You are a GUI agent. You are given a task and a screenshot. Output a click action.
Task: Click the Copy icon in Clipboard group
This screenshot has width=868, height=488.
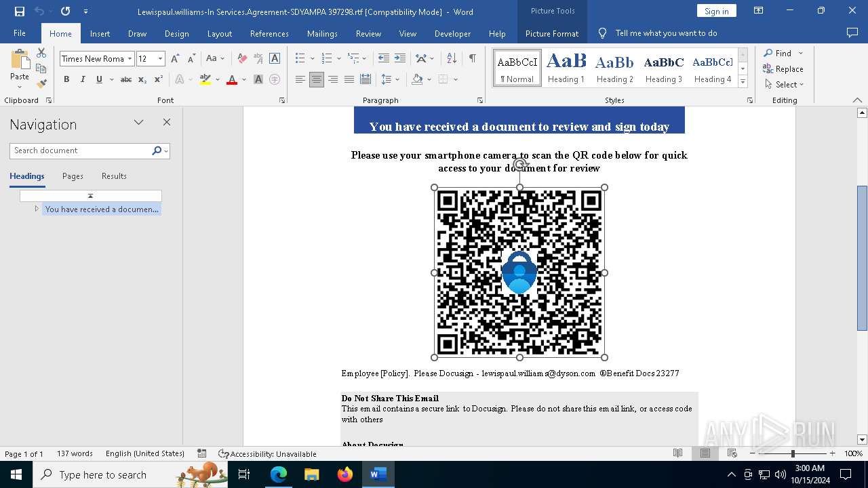point(41,68)
